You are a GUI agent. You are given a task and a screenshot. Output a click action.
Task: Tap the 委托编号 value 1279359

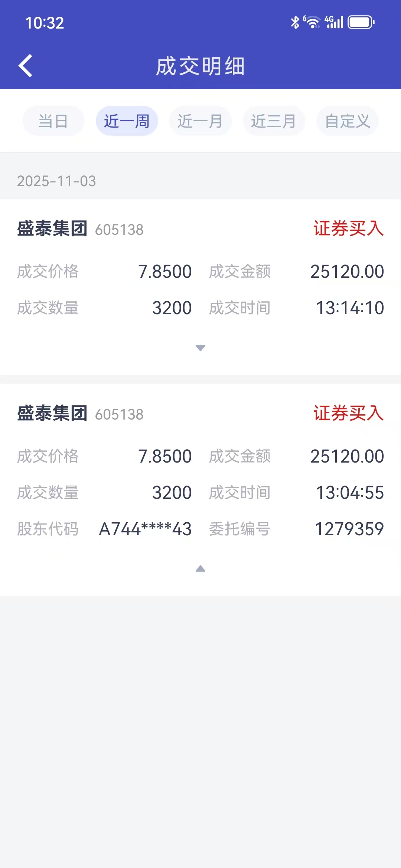pos(349,529)
